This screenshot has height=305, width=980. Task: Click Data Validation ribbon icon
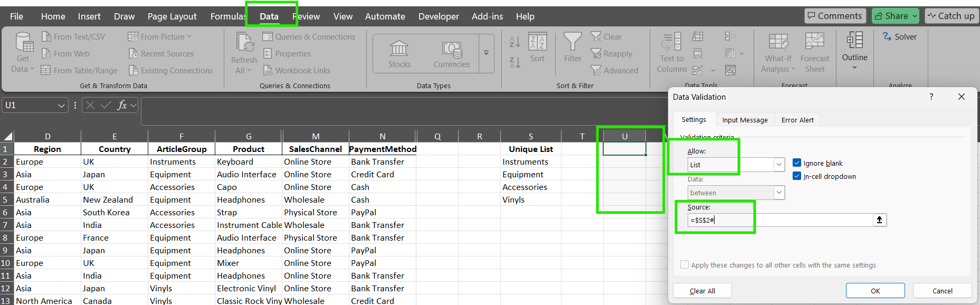[698, 70]
